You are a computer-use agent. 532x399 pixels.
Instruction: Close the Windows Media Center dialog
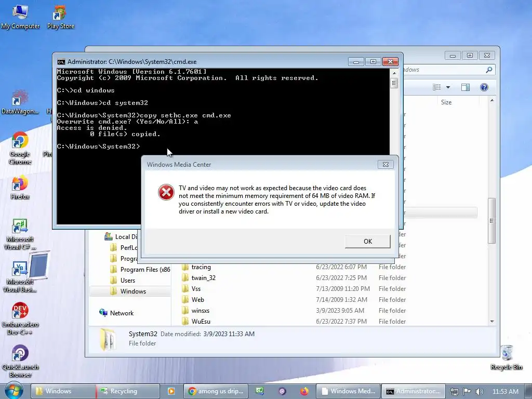(x=386, y=165)
